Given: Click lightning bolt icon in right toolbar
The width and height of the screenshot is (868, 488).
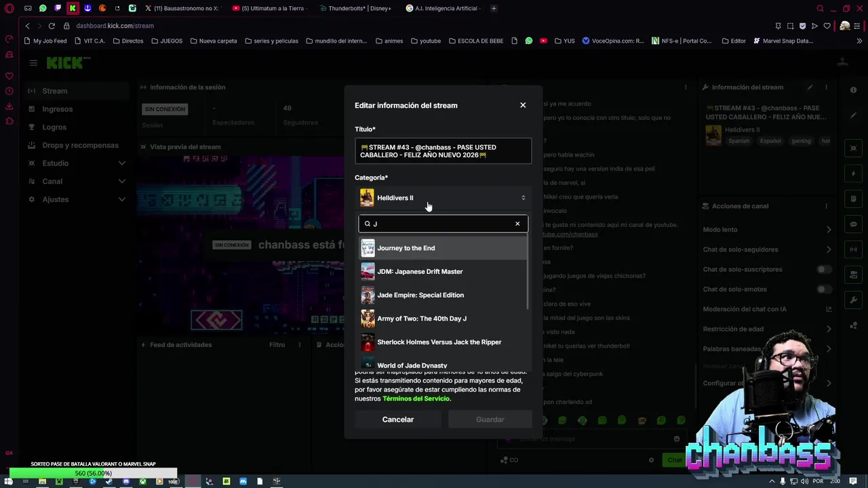Looking at the screenshot, I should (x=854, y=174).
